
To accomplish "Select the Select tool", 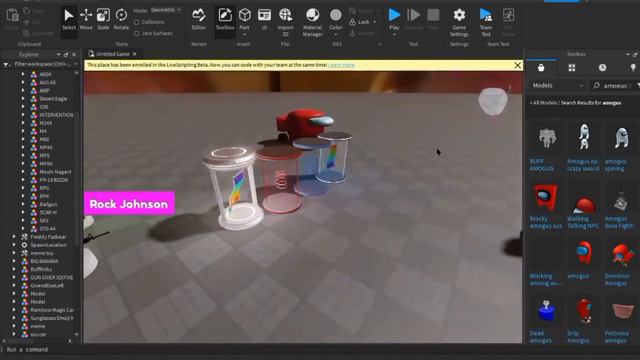I will tap(69, 20).
